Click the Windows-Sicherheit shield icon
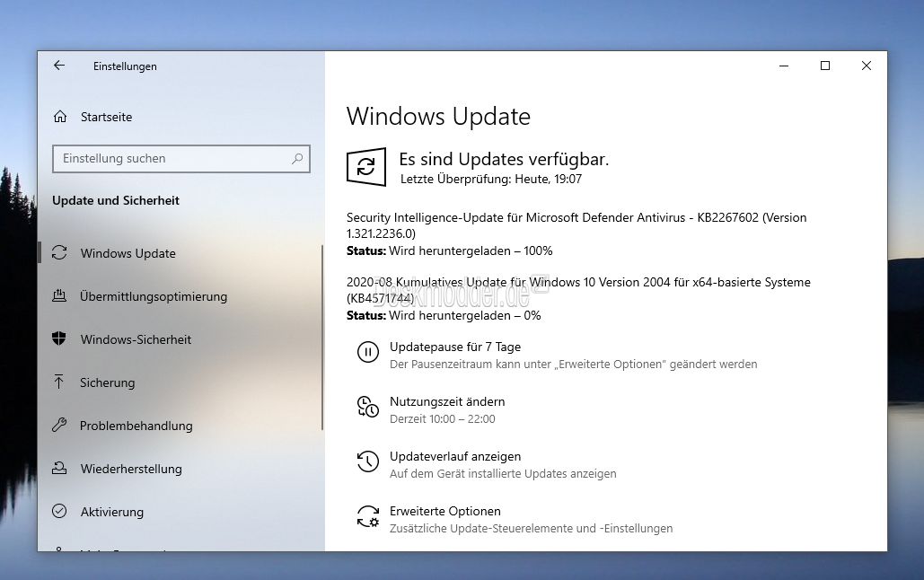The width and height of the screenshot is (924, 580). tap(59, 338)
